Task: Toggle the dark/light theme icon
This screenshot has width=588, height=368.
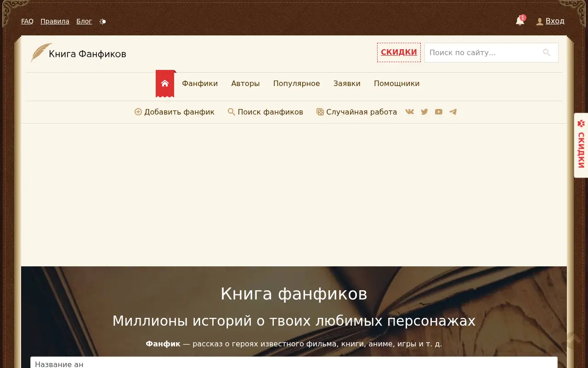Action: pos(102,21)
